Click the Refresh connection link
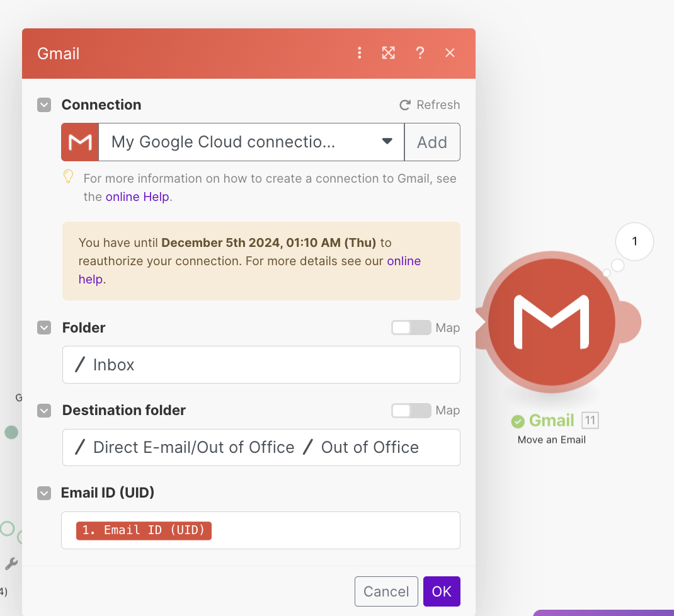 [430, 105]
